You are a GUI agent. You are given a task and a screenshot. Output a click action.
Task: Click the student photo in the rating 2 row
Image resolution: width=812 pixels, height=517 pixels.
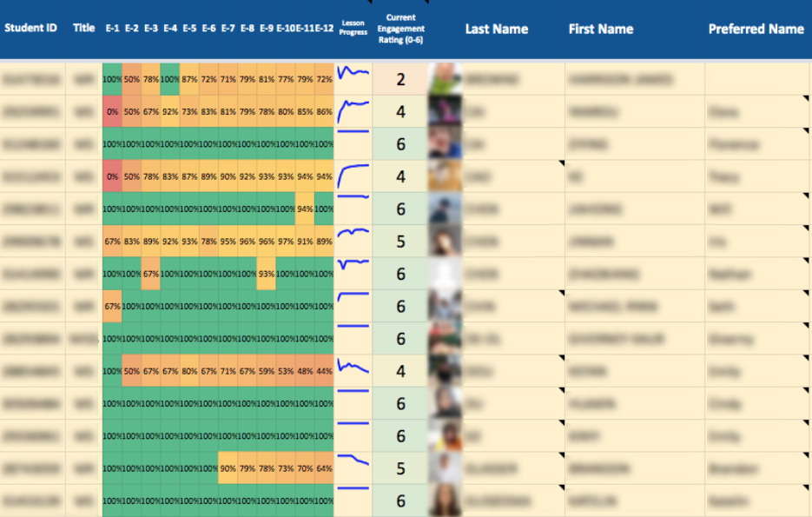point(445,79)
